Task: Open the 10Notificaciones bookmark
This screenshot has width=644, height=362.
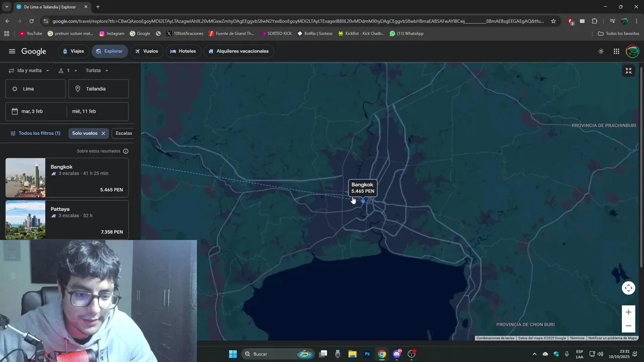Action: pyautogui.click(x=185, y=34)
